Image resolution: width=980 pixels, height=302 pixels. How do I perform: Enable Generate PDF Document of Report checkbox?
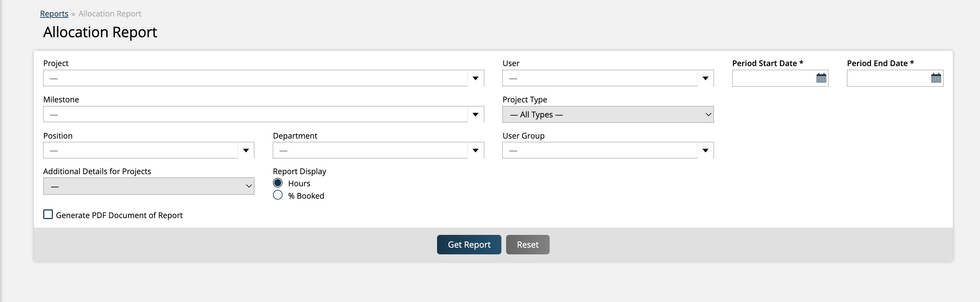[48, 214]
